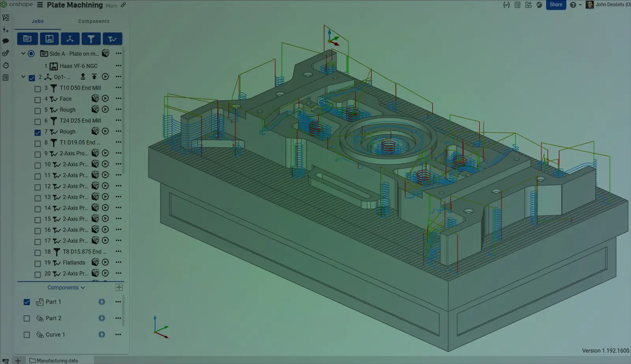Image resolution: width=631 pixels, height=364 pixels.
Task: Click the target icon beside Curve 1
Action: (x=102, y=334)
